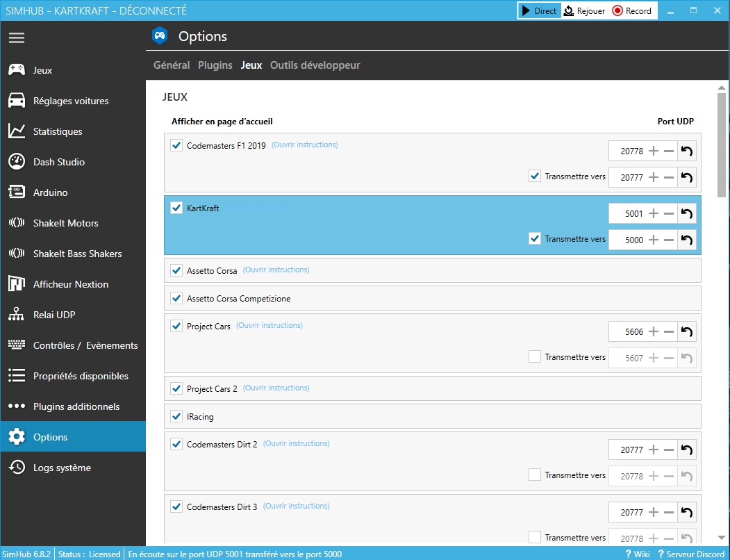Open Réglages voitures car icon
730x560 pixels.
tap(17, 101)
